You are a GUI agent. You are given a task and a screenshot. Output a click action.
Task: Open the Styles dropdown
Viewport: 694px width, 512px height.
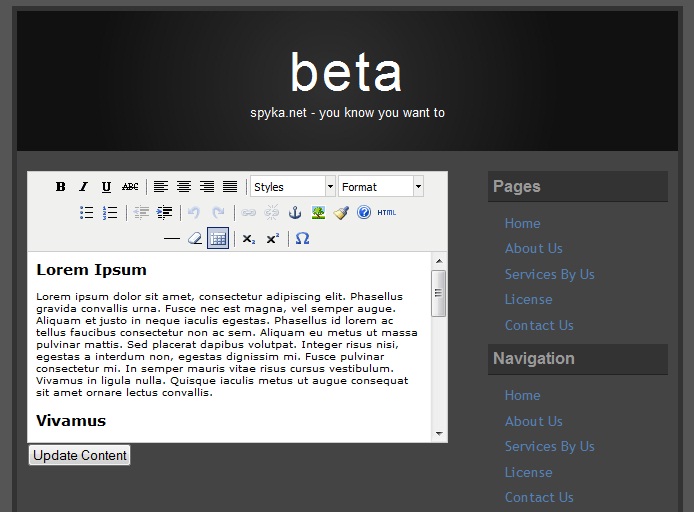point(292,187)
